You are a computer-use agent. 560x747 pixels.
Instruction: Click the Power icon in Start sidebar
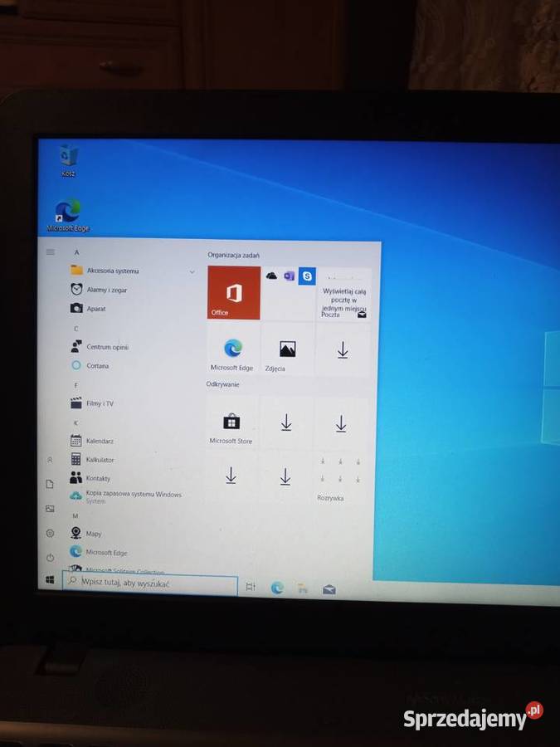point(50,557)
